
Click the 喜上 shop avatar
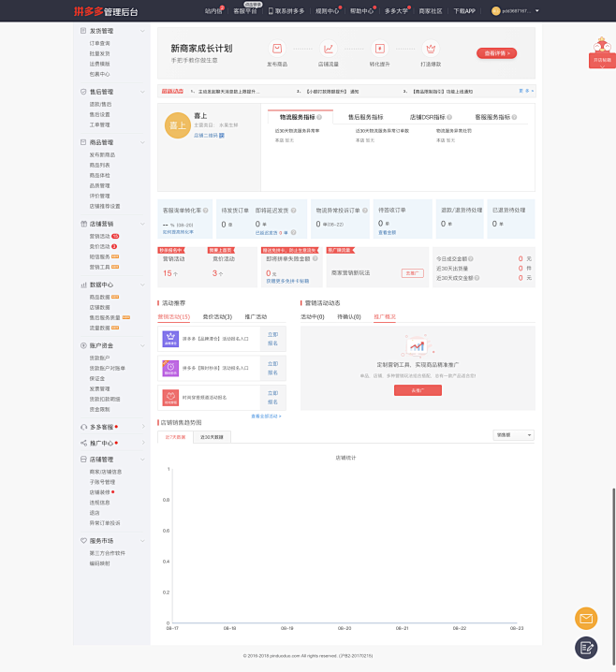pos(176,124)
